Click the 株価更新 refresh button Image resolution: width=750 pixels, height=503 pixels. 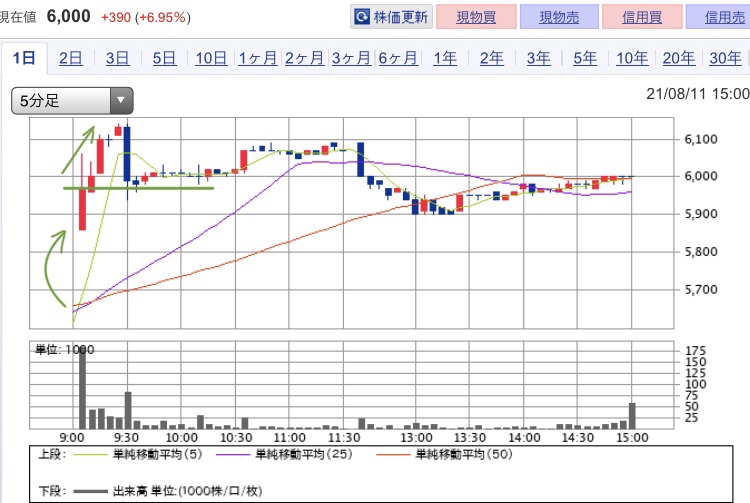(x=391, y=17)
